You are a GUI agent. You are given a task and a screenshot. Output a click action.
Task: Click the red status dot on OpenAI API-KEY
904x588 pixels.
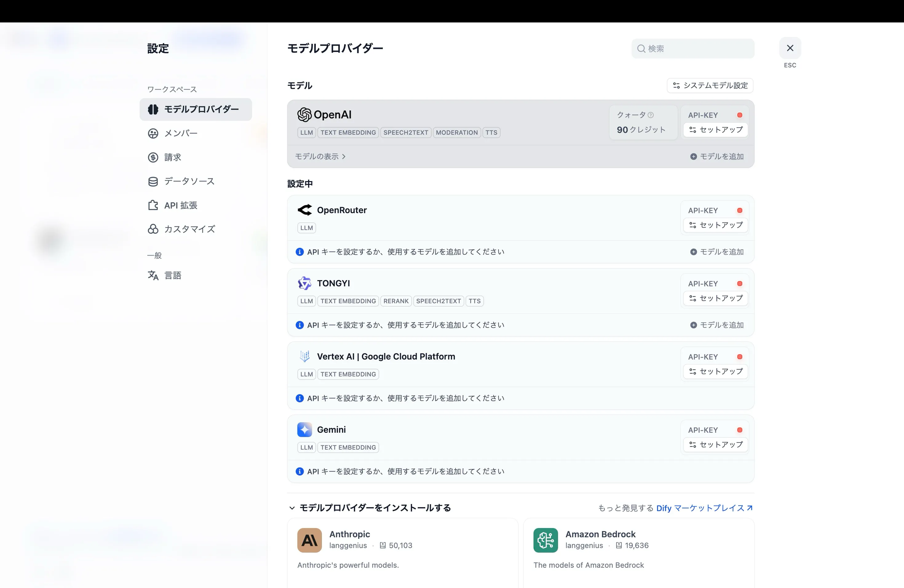click(x=740, y=115)
